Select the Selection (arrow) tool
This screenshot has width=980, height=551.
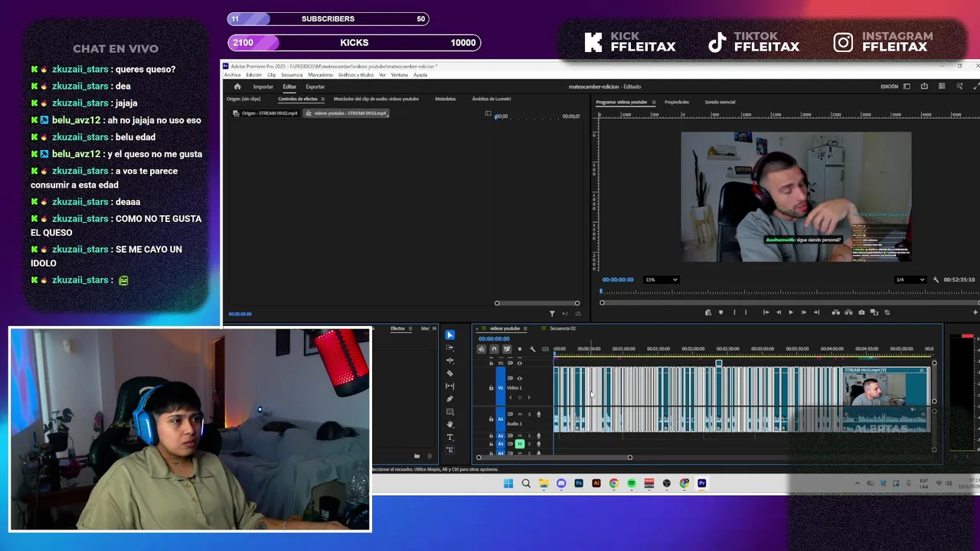coord(450,334)
